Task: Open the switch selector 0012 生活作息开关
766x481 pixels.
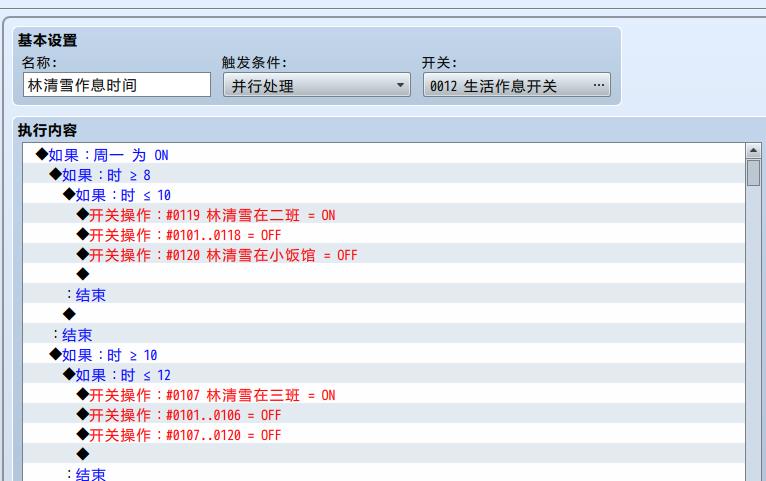Action: click(516, 85)
